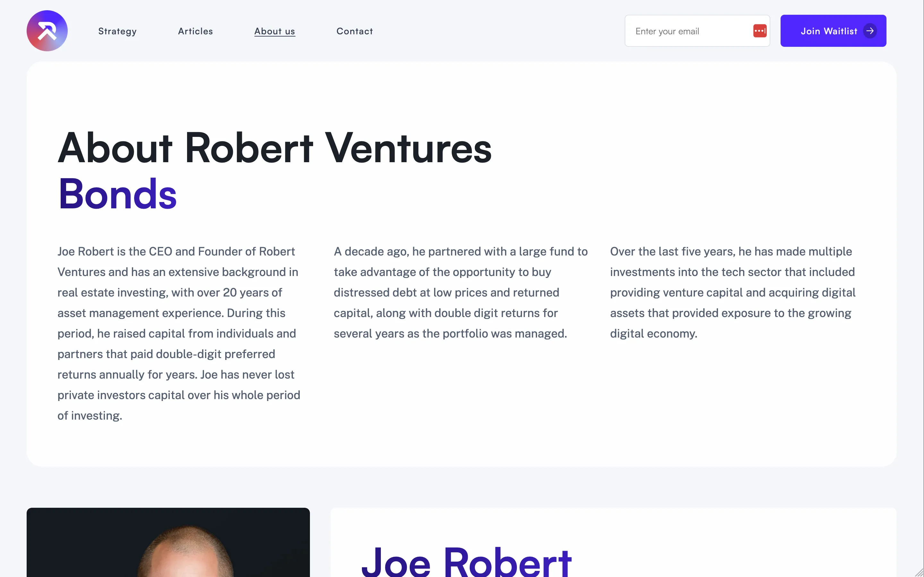
Task: Select the paragraph starting with Joe Robert is the CEO
Action: (179, 333)
